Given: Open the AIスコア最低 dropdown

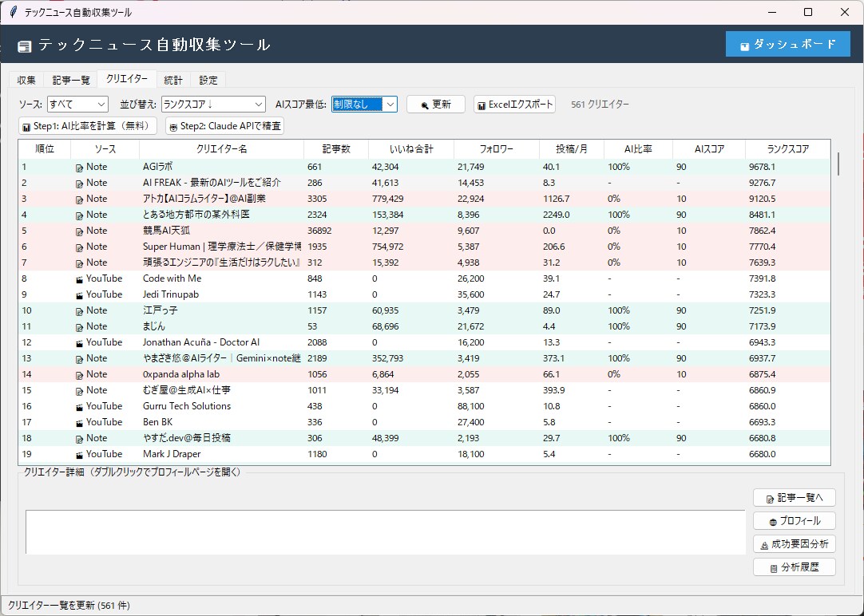Looking at the screenshot, I should click(x=364, y=104).
